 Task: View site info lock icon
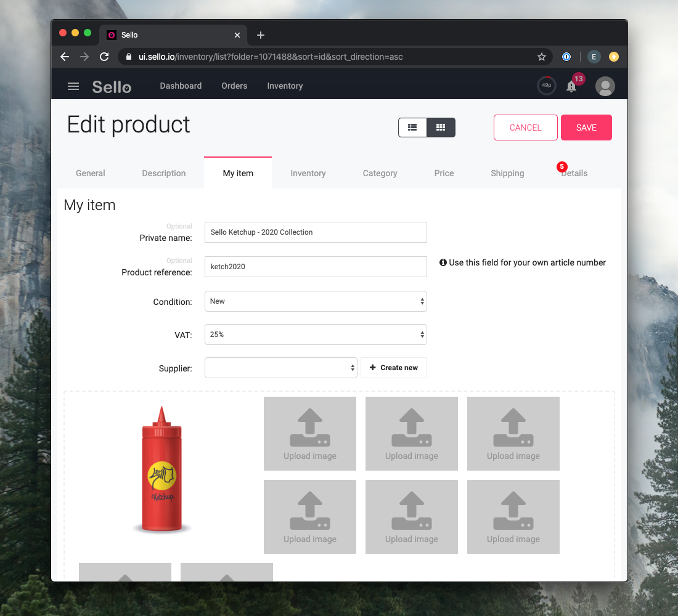click(x=128, y=57)
